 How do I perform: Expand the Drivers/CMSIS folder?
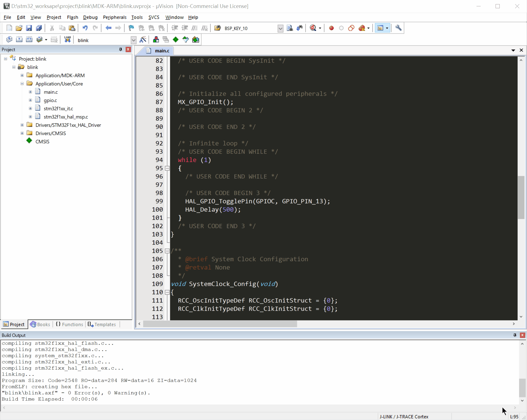(22, 133)
